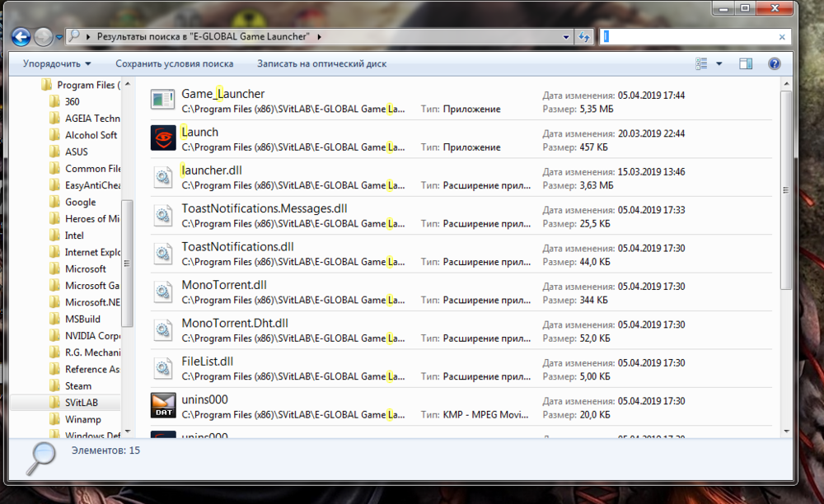Click the refresh button beside address bar
The width and height of the screenshot is (824, 504).
[583, 37]
